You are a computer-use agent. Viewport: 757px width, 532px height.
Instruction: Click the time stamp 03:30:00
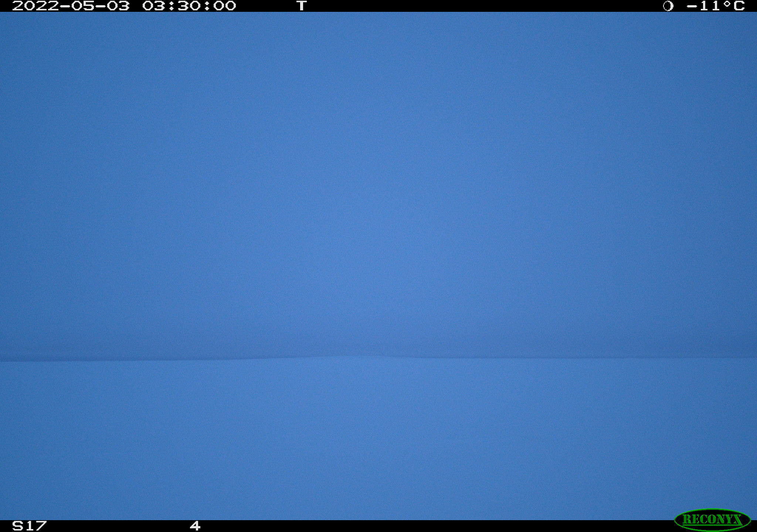click(x=189, y=6)
